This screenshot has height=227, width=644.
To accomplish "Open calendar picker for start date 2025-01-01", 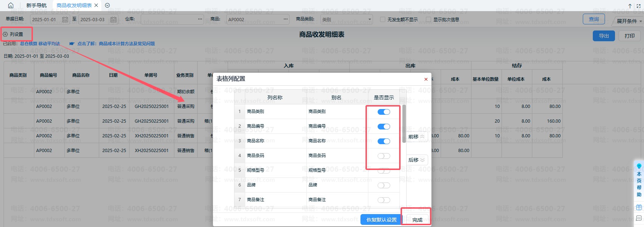I will click(65, 19).
